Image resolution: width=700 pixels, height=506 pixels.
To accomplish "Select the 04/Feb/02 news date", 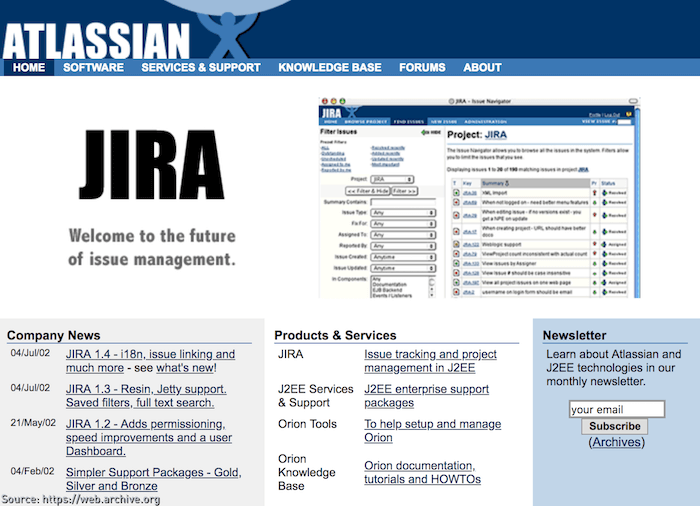I will 32,471.
